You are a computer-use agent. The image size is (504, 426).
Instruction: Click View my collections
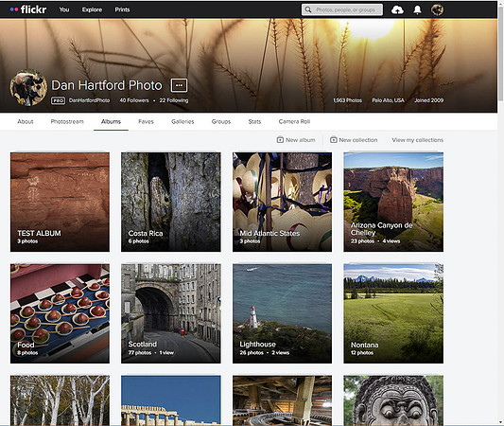[x=418, y=140]
